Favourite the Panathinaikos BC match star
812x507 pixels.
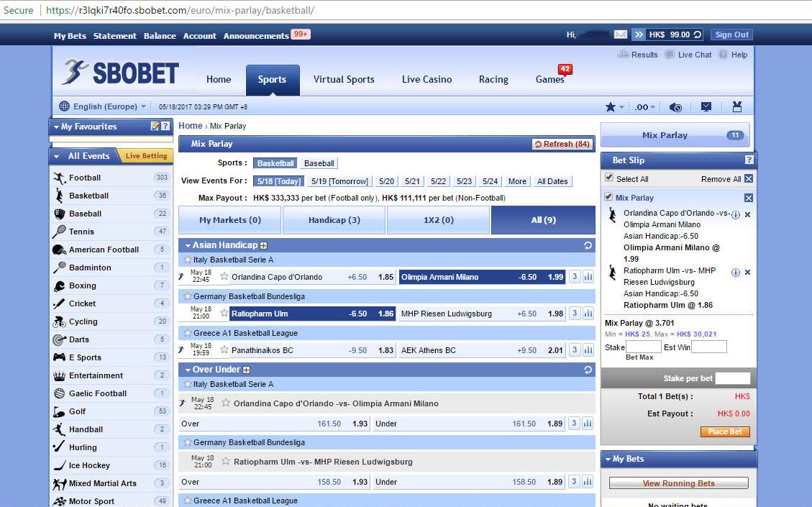tap(224, 350)
